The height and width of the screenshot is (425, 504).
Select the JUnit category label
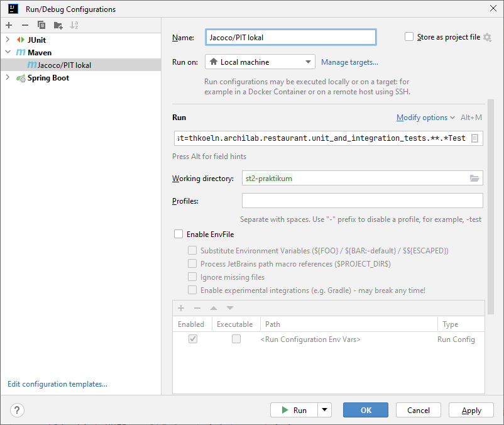[x=36, y=40]
